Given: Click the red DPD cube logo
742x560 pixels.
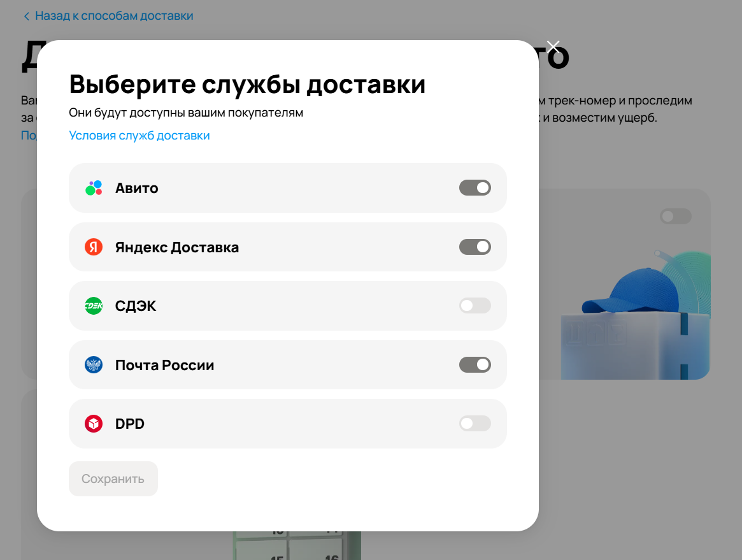Looking at the screenshot, I should (x=94, y=424).
